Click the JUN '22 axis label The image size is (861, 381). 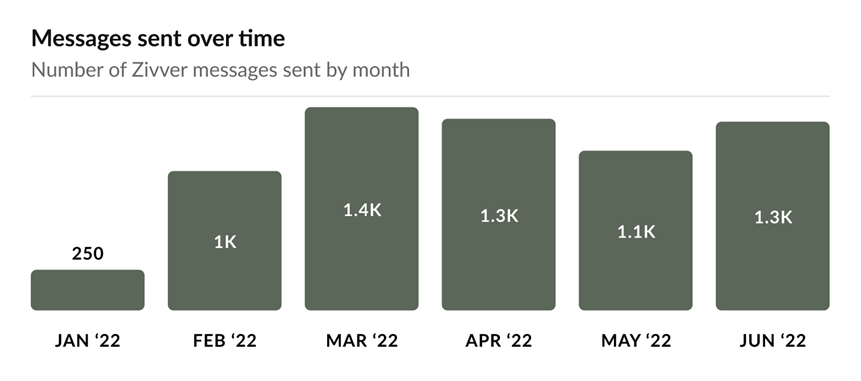773,341
